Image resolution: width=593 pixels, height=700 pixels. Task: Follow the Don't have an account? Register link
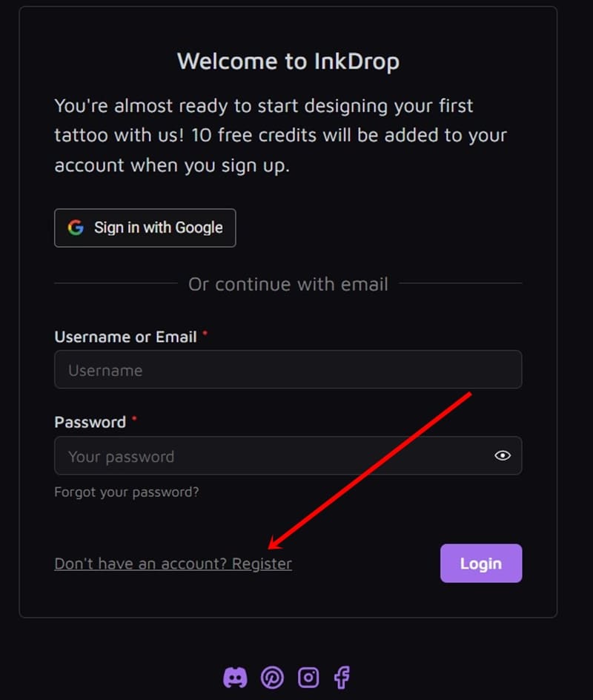(x=173, y=564)
